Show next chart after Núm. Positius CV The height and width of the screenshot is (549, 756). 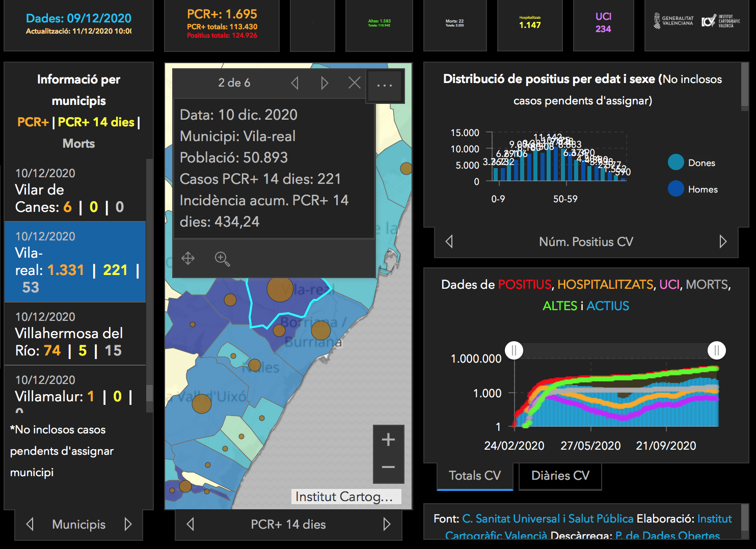tap(722, 241)
